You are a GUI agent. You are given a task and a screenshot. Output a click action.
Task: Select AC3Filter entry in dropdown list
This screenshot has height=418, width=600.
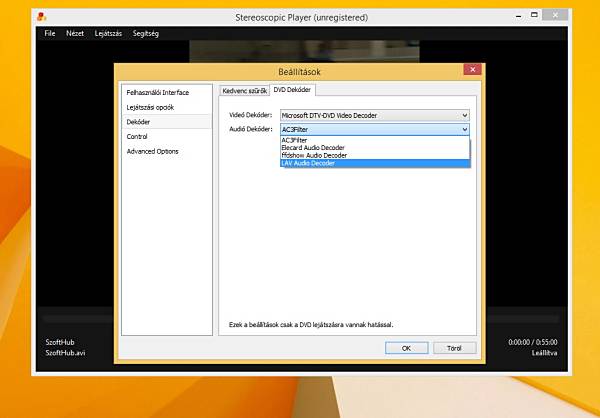pyautogui.click(x=375, y=140)
